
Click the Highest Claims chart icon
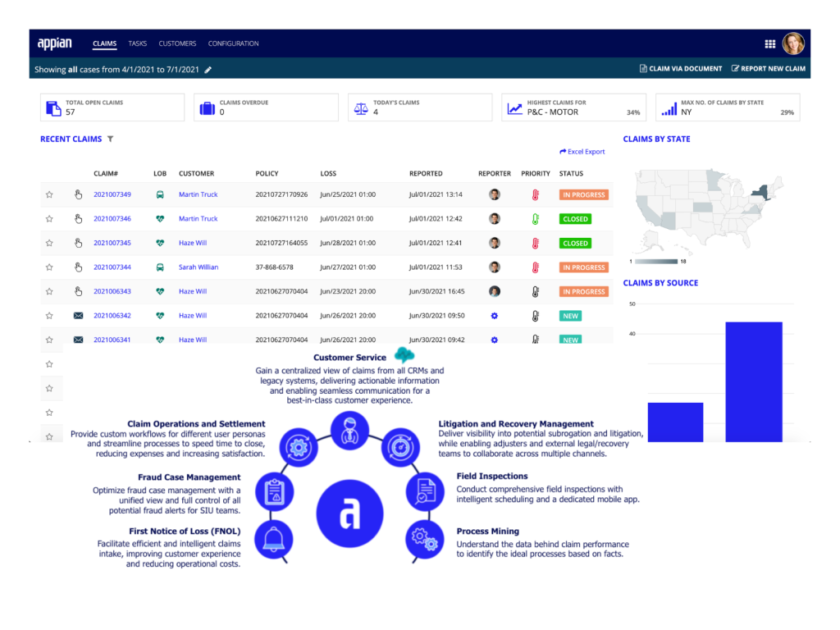point(515,109)
